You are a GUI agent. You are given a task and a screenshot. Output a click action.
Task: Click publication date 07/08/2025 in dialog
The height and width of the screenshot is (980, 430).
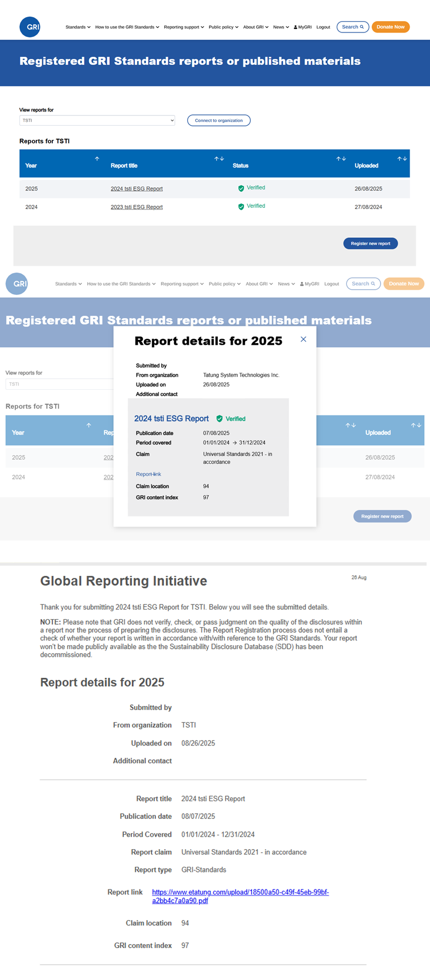coord(216,433)
